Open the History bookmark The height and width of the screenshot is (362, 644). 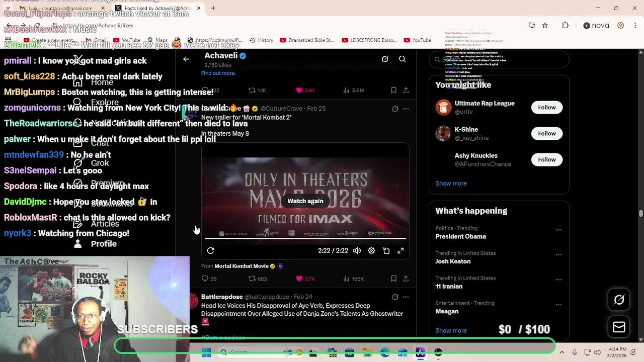coord(260,40)
